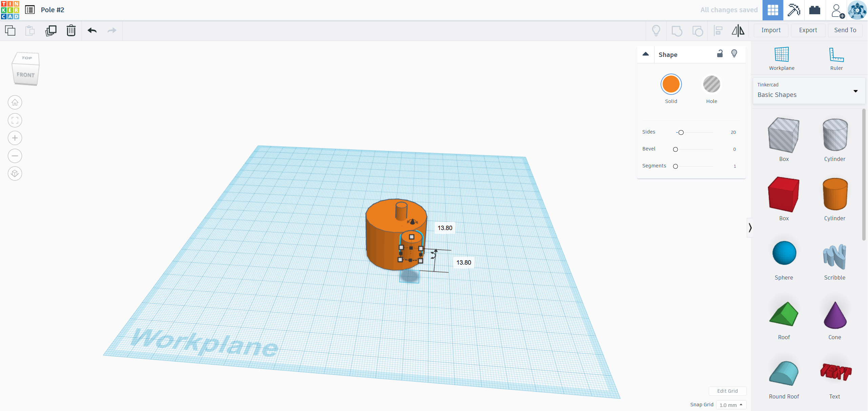The image size is (868, 411).
Task: Click the Sides slider handle
Action: [681, 132]
